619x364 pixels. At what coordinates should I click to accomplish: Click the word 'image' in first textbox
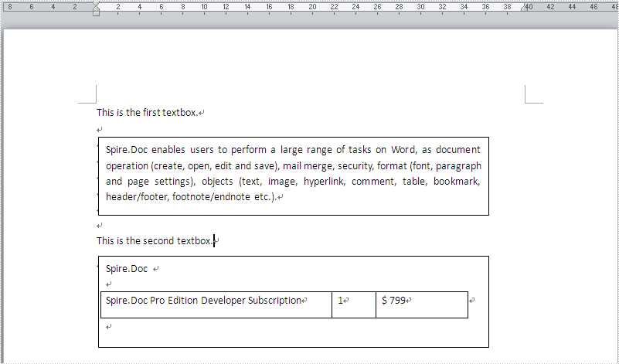click(x=282, y=182)
